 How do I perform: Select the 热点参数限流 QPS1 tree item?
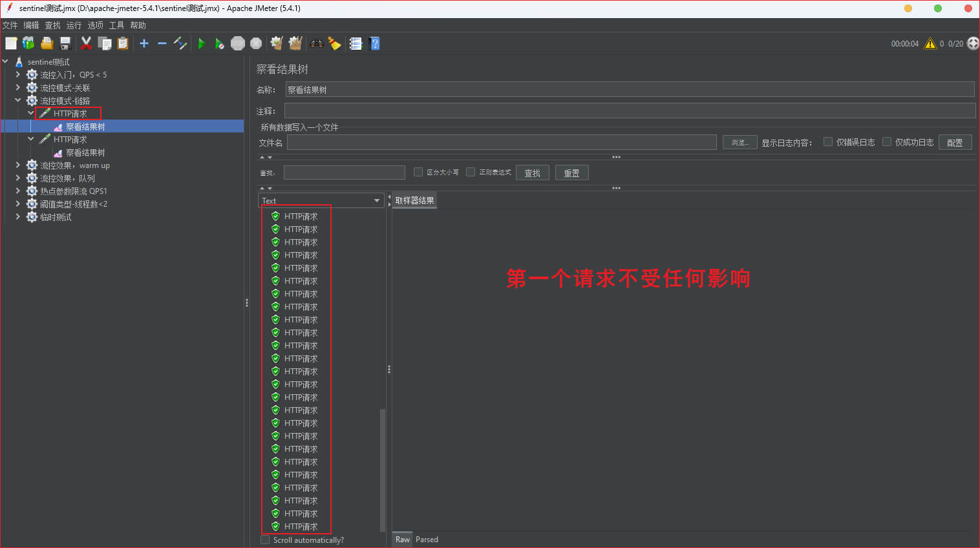point(74,191)
